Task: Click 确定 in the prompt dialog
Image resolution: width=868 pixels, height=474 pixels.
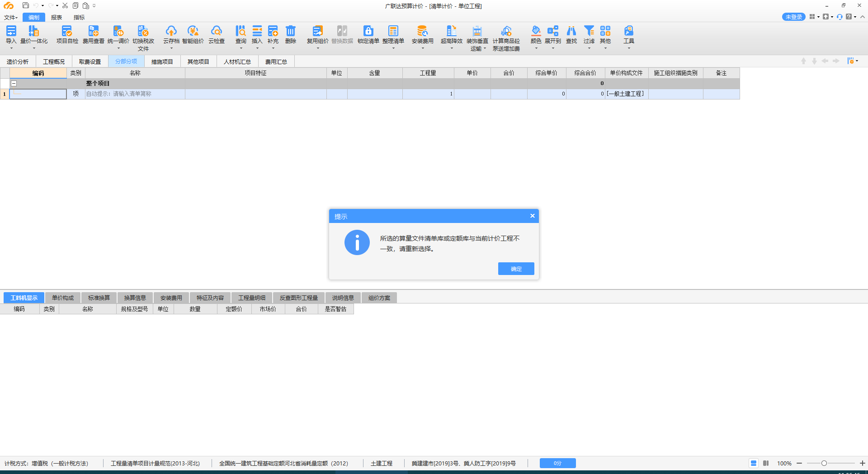Action: [x=516, y=269]
